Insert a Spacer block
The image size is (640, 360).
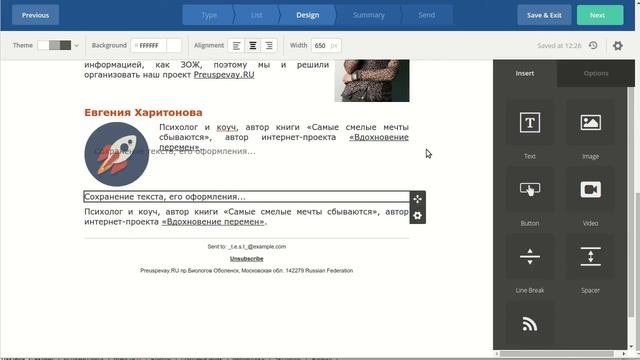(x=590, y=256)
